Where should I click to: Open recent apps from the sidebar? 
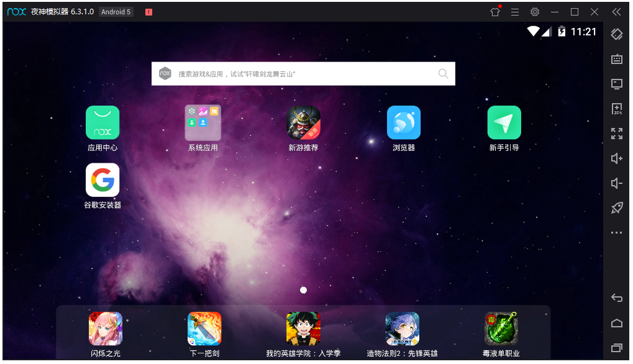pos(616,347)
